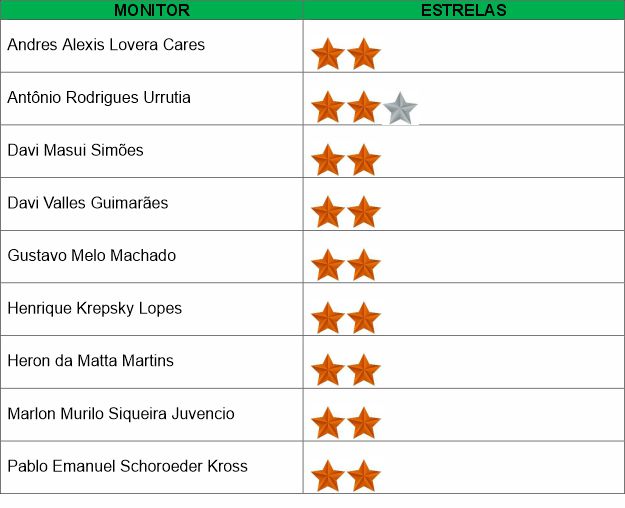Click Davi Valles Guimarães' second star

tap(364, 212)
